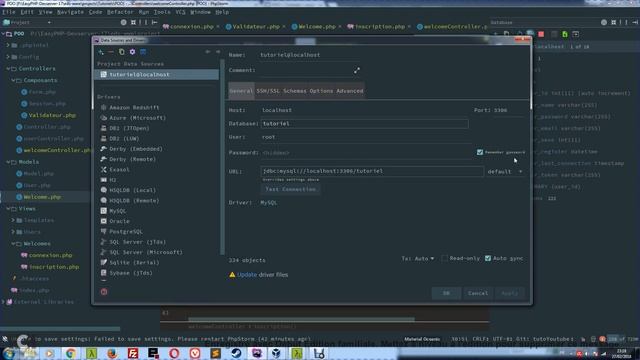
Task: Click the Database name input field
Action: [364, 123]
